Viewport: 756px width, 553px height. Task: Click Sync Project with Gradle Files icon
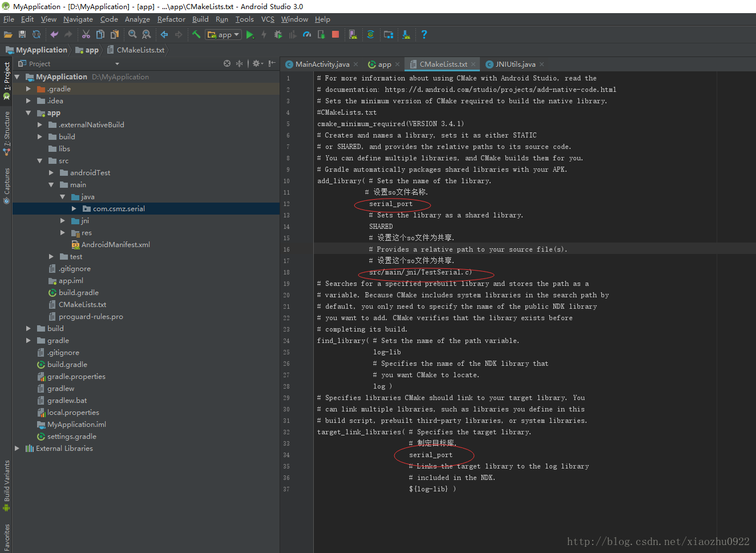pyautogui.click(x=371, y=35)
